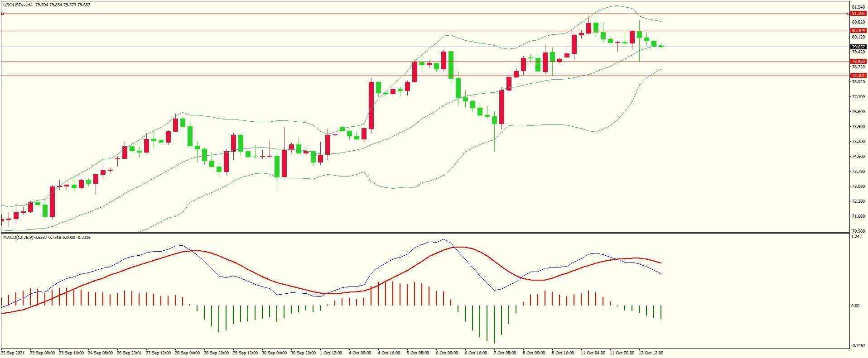The image size is (868, 358).
Task: Click the 8 Oct 16:00 time label
Action: click(x=563, y=353)
